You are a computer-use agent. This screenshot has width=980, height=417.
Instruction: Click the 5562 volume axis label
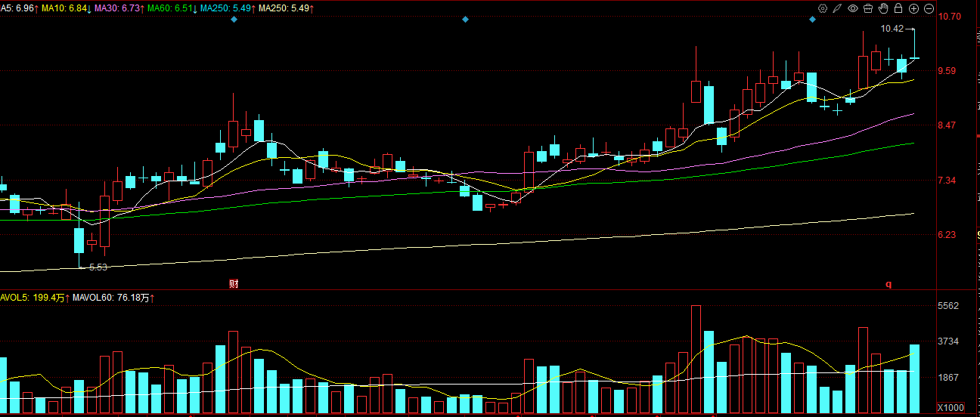click(948, 306)
